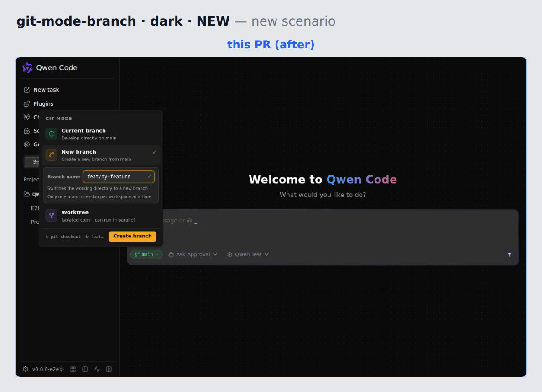This screenshot has width=542, height=392.
Task: Click the green Current branch icon
Action: (52, 134)
